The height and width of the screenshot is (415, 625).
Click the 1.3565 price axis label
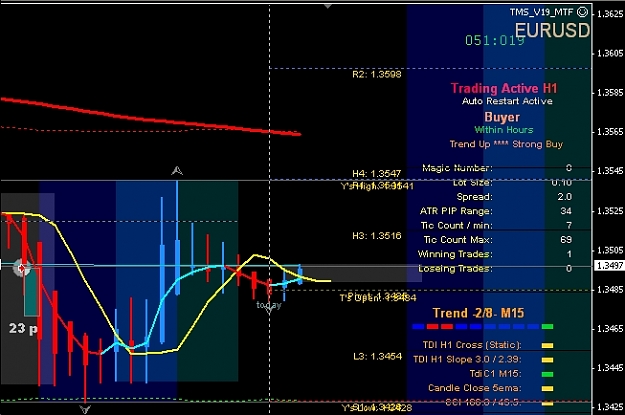610,132
